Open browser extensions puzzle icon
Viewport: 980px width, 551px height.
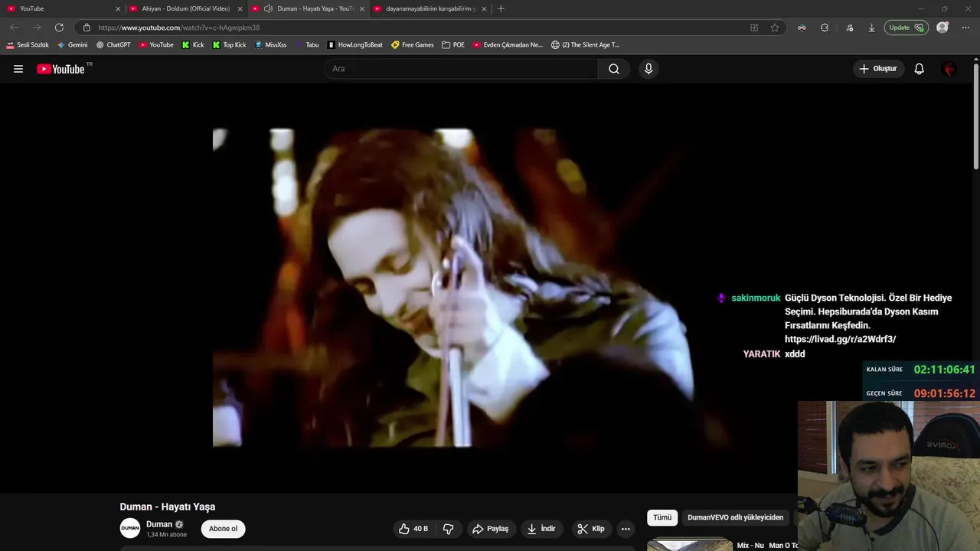pyautogui.click(x=825, y=28)
